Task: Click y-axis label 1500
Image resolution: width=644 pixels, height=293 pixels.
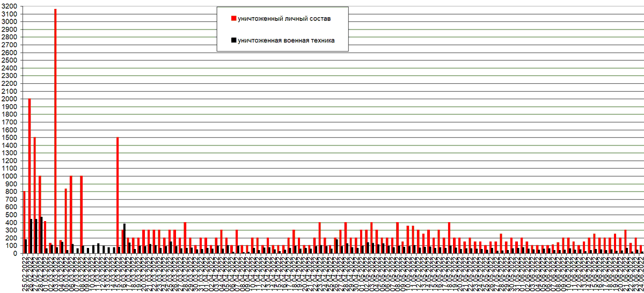Action: [10, 137]
